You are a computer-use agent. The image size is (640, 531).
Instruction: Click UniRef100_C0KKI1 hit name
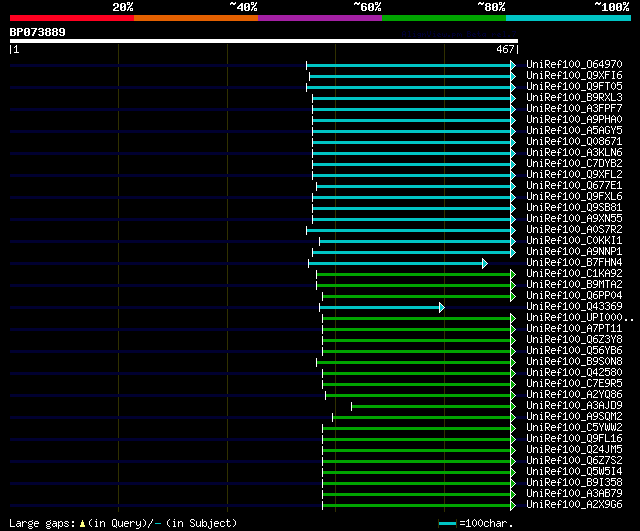[x=574, y=241]
